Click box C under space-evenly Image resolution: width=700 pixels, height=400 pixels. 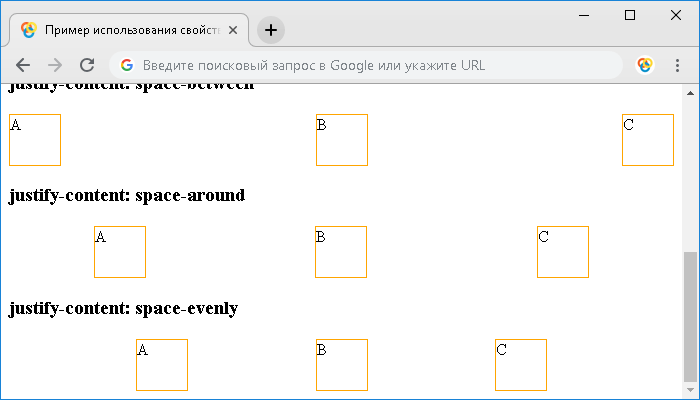521,365
